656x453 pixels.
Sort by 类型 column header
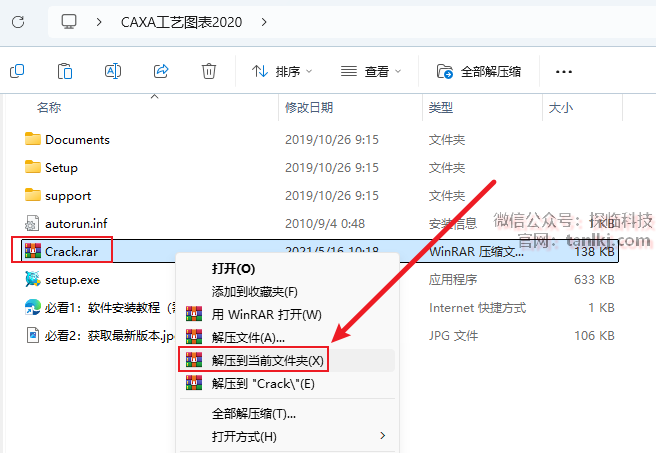click(x=441, y=107)
